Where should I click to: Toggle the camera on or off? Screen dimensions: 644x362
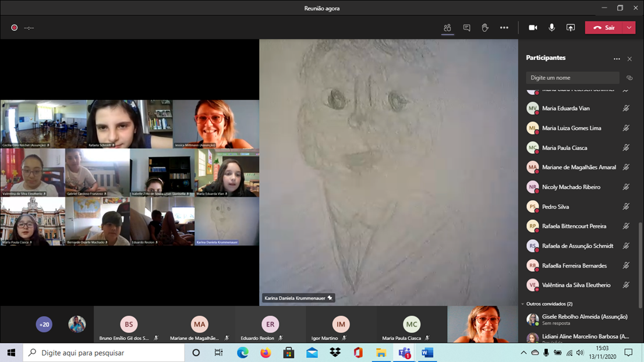click(533, 27)
